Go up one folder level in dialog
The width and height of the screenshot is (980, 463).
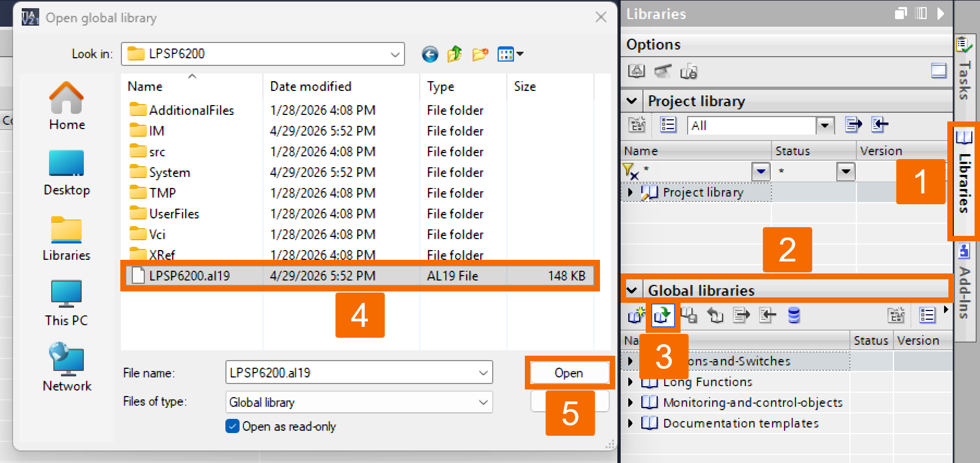click(455, 54)
